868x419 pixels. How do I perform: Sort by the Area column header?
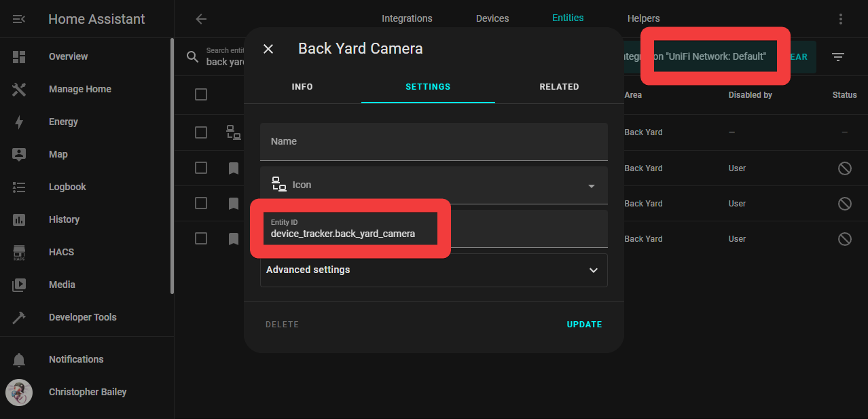(633, 95)
